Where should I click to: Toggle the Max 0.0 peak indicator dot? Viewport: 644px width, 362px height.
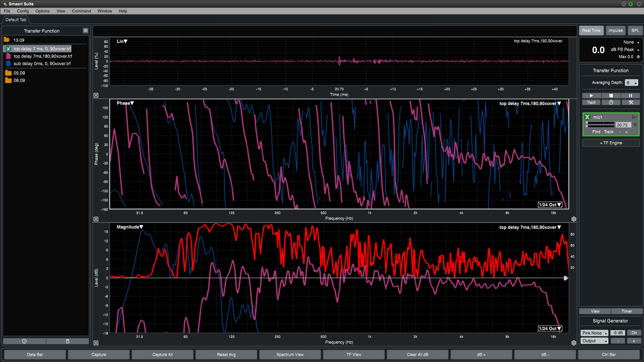pyautogui.click(x=638, y=57)
